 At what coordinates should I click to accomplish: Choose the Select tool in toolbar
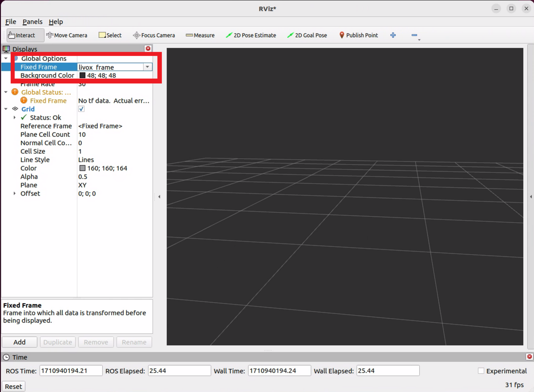[x=109, y=35]
